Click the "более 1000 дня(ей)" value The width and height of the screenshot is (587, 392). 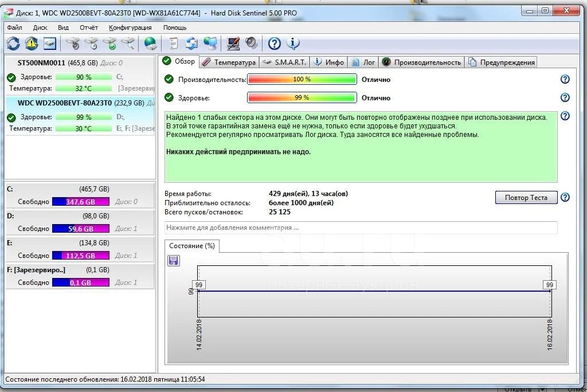point(301,203)
